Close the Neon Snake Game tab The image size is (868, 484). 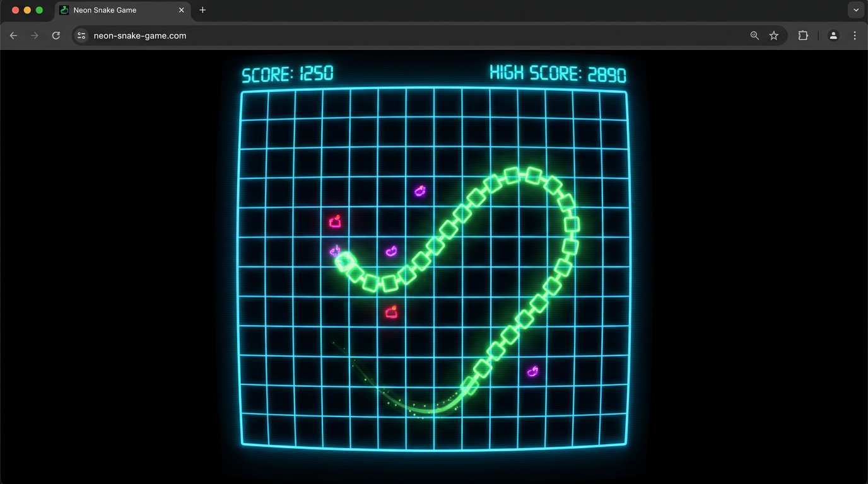(x=182, y=10)
